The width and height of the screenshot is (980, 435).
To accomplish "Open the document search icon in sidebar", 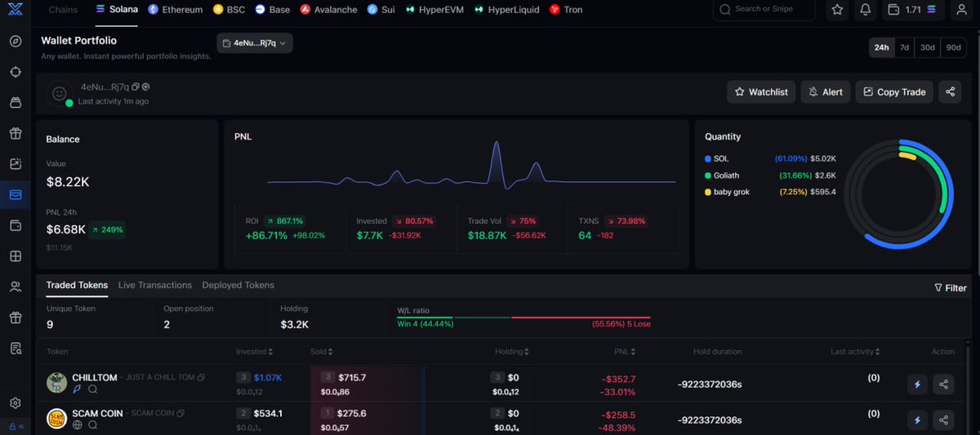I will point(16,348).
